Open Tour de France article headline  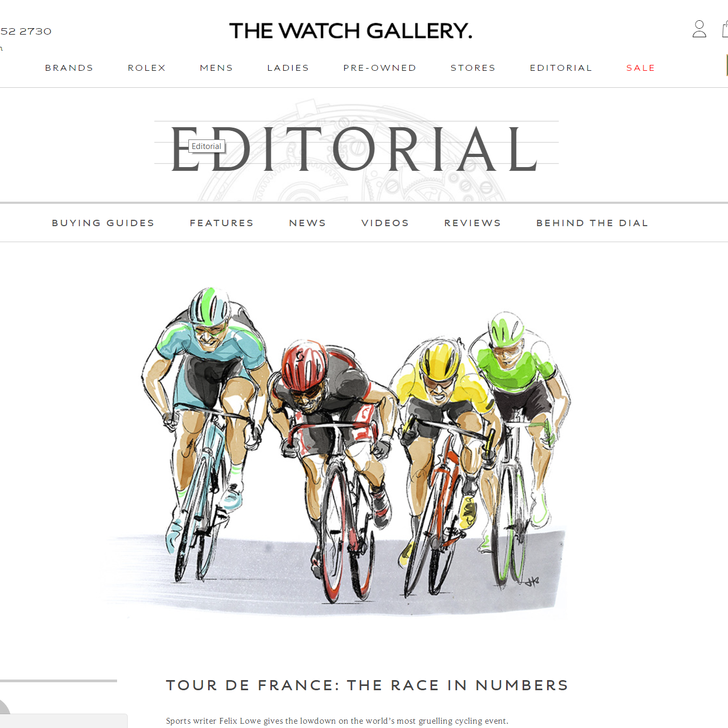[367, 685]
